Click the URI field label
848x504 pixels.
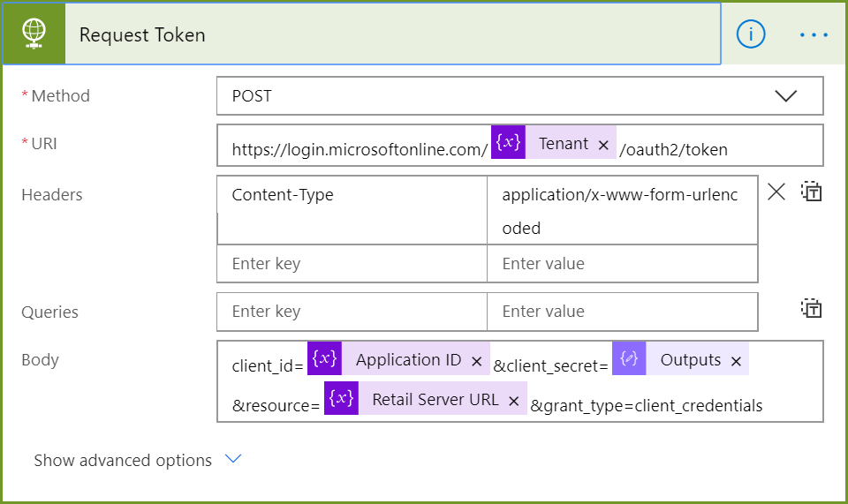pos(44,144)
